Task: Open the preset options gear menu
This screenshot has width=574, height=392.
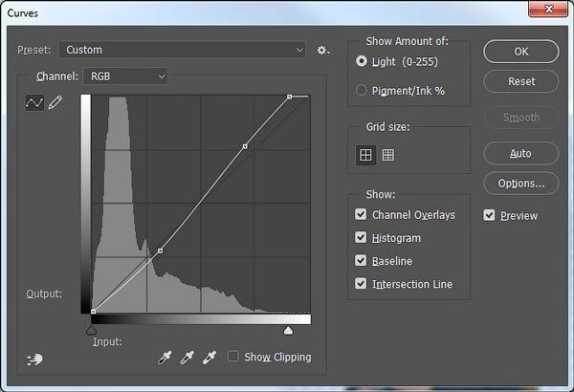Action: coord(323,50)
